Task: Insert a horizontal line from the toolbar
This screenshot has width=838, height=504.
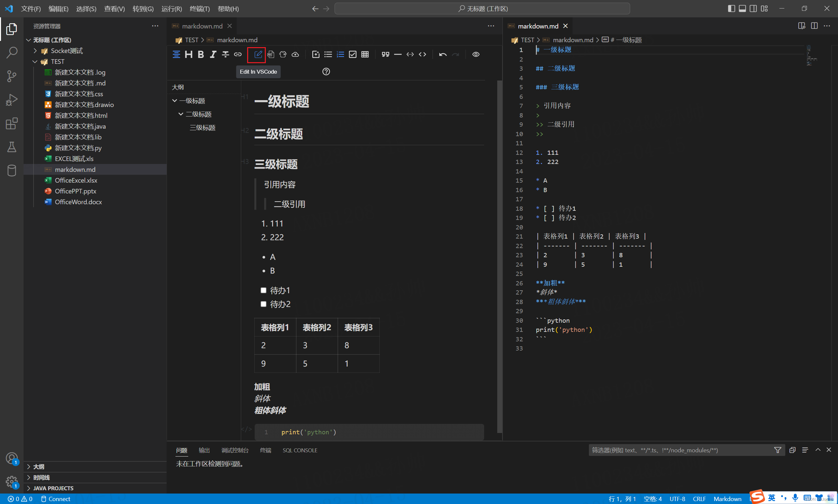Action: pos(398,54)
